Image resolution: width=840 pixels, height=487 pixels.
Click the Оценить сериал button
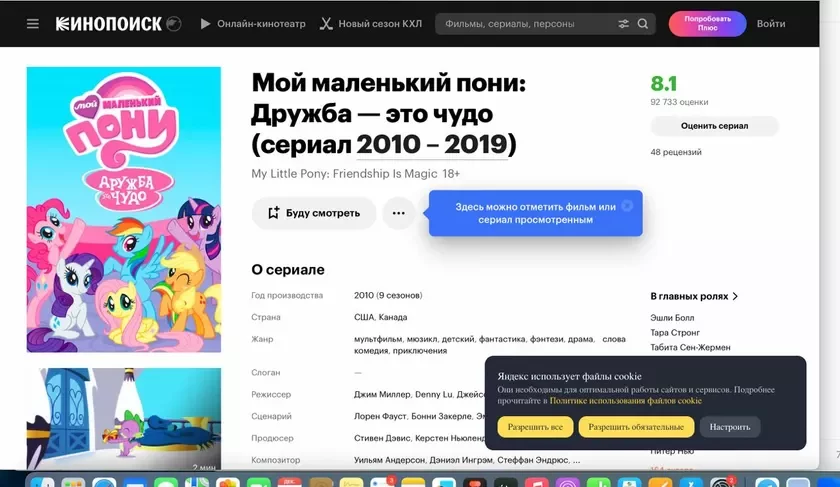pos(714,126)
